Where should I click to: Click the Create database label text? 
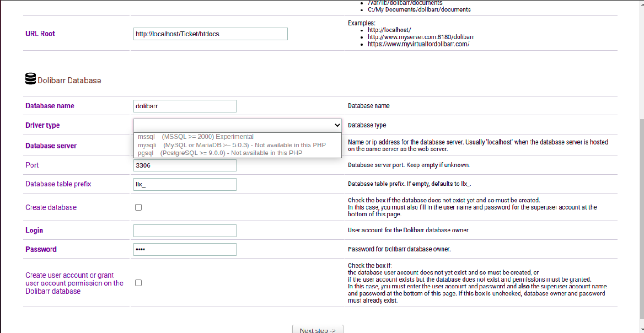click(x=51, y=207)
